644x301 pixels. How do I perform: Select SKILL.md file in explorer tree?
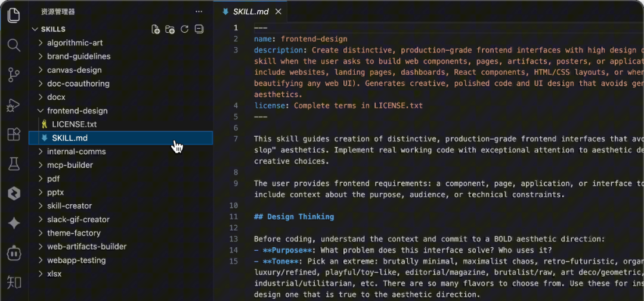pyautogui.click(x=120, y=138)
